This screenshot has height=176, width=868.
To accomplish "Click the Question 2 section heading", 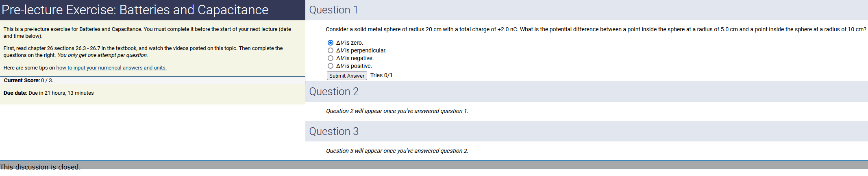I will [334, 91].
